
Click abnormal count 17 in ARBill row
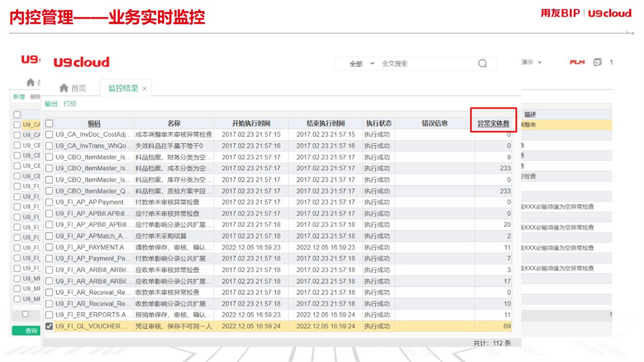point(507,281)
